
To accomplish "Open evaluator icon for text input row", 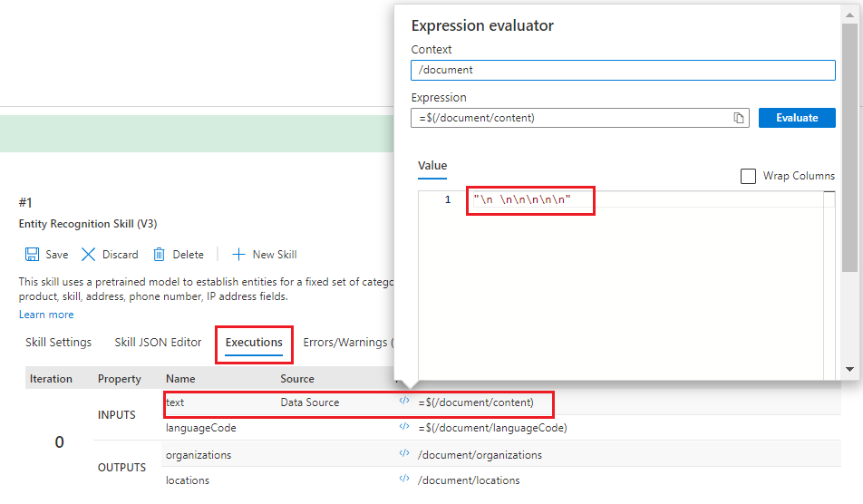I will click(x=404, y=402).
